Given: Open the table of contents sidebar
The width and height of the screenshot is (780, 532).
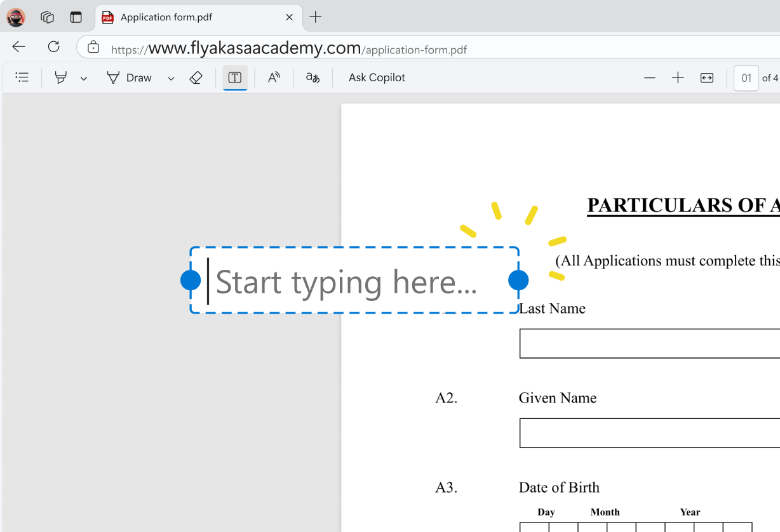Looking at the screenshot, I should point(22,77).
